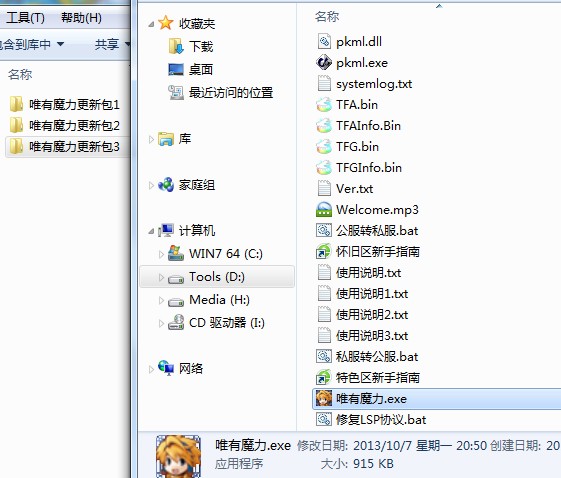The height and width of the screenshot is (478, 561).
Task: Click the pkml.dll file icon
Action: pyautogui.click(x=324, y=42)
